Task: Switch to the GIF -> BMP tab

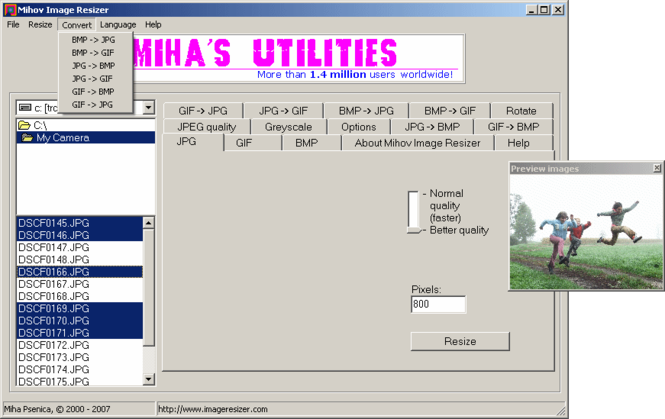Action: tap(513, 127)
